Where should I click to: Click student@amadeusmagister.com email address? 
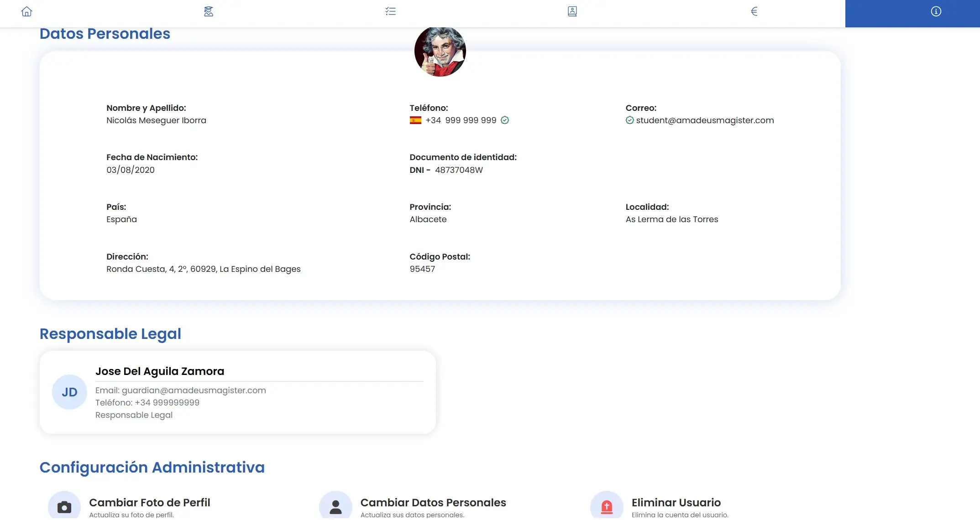point(705,120)
